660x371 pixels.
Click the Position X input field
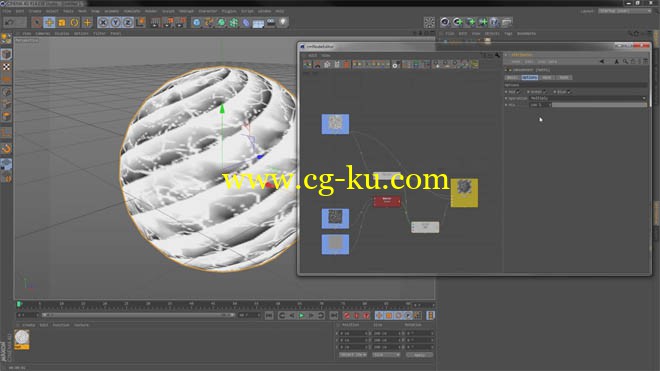(x=354, y=333)
